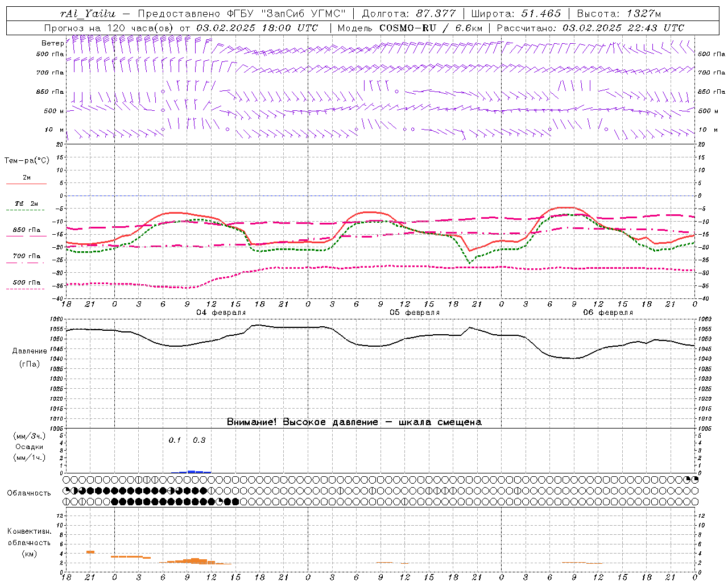The width and height of the screenshot is (728, 582).
Task: Click the station name rAl_Yailu
Action: (88, 13)
